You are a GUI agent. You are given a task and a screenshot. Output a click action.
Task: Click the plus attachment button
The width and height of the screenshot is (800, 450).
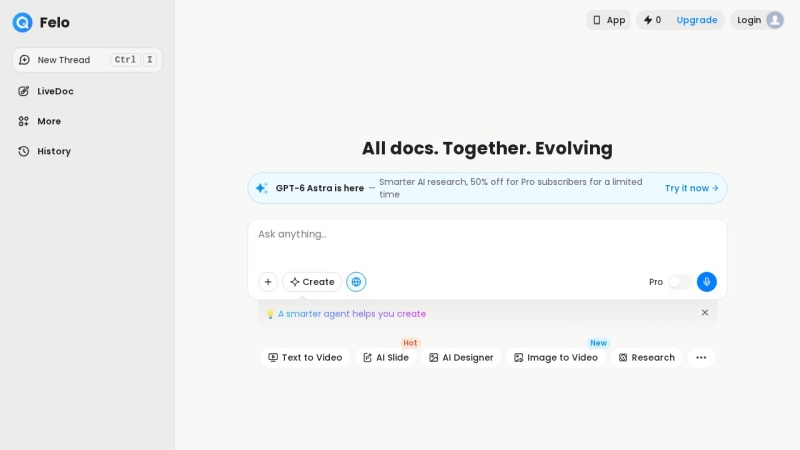[x=268, y=282]
